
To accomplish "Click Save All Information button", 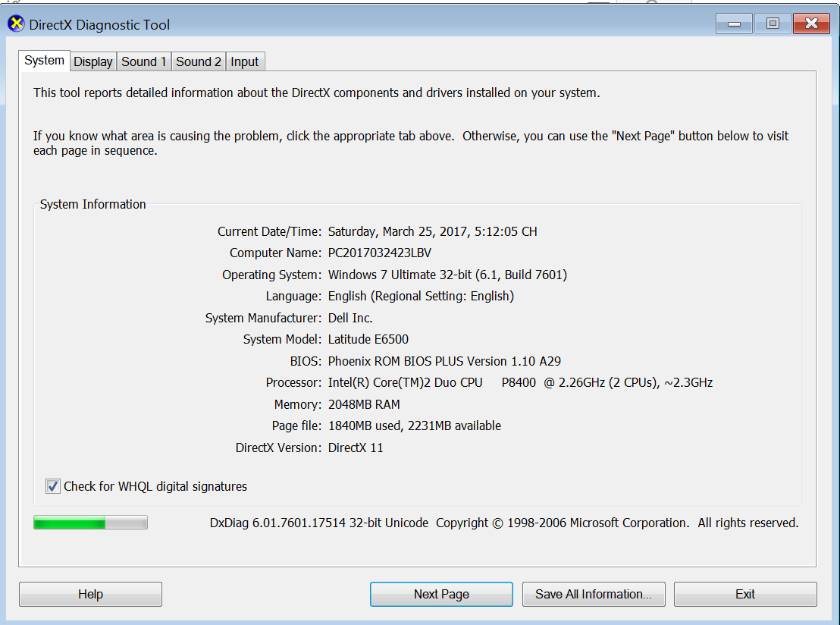I will 594,595.
